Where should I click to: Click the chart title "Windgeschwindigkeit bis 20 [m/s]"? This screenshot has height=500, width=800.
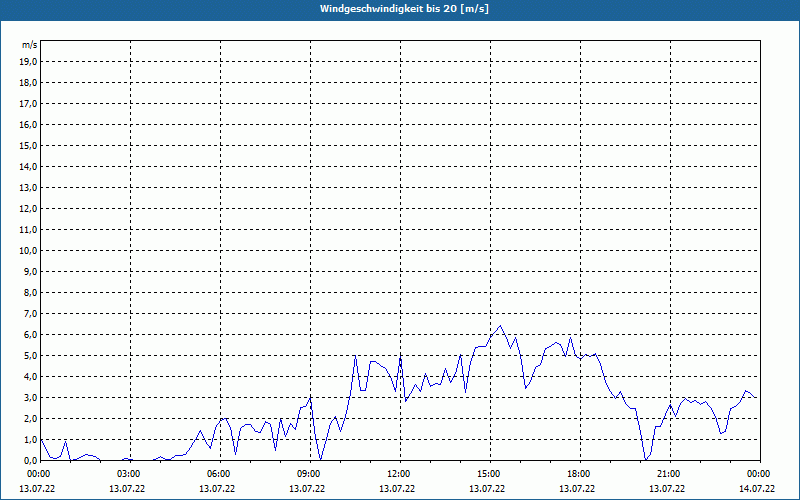coord(404,9)
